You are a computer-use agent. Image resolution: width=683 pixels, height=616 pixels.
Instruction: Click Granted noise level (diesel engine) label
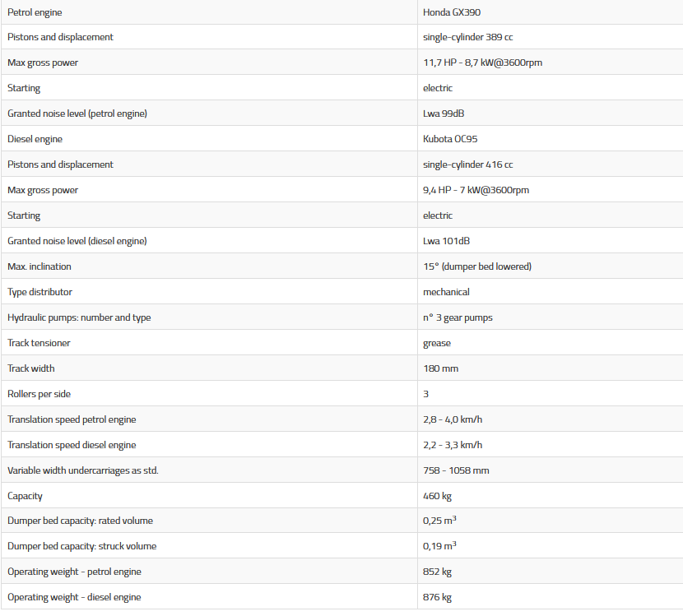[x=77, y=241]
